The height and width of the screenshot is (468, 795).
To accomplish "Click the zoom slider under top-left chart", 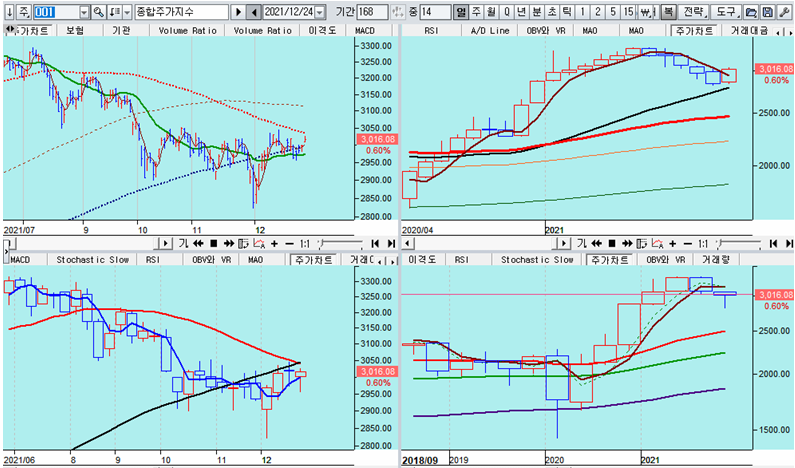I will click(x=335, y=243).
